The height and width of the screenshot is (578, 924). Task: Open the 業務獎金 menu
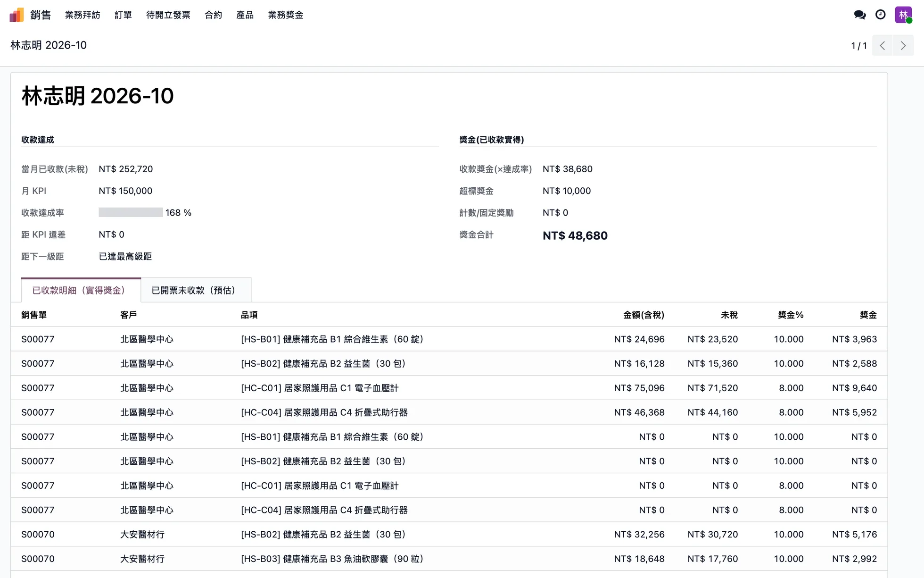286,15
